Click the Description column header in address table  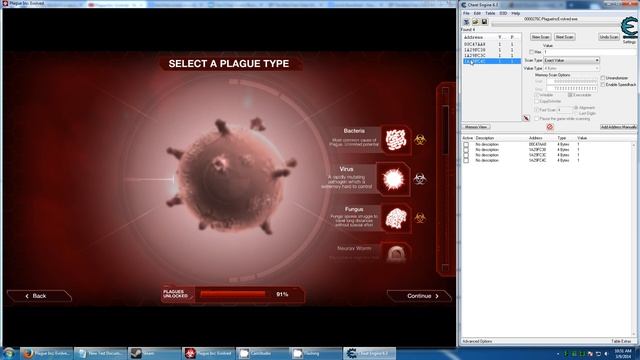[x=485, y=138]
